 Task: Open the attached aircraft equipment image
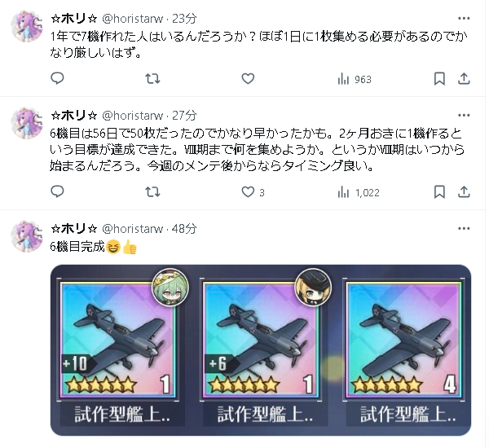261,349
